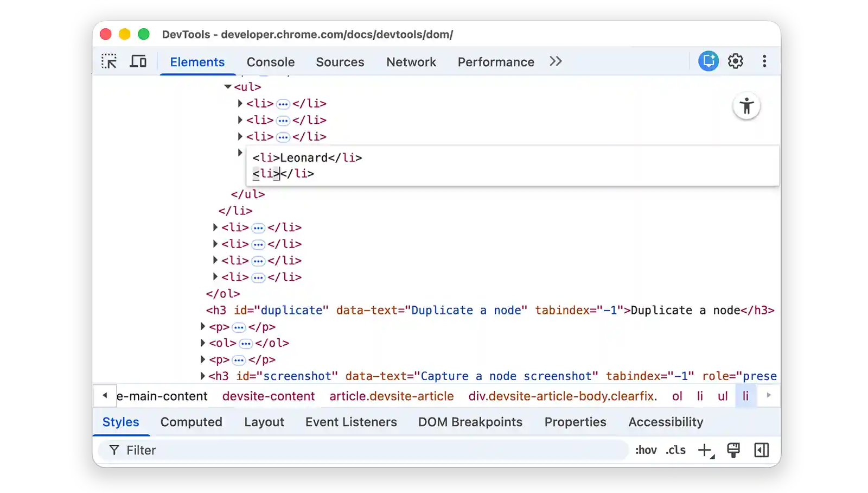Open the rendering brush icon in Styles pane
This screenshot has width=868, height=493.
coord(734,450)
